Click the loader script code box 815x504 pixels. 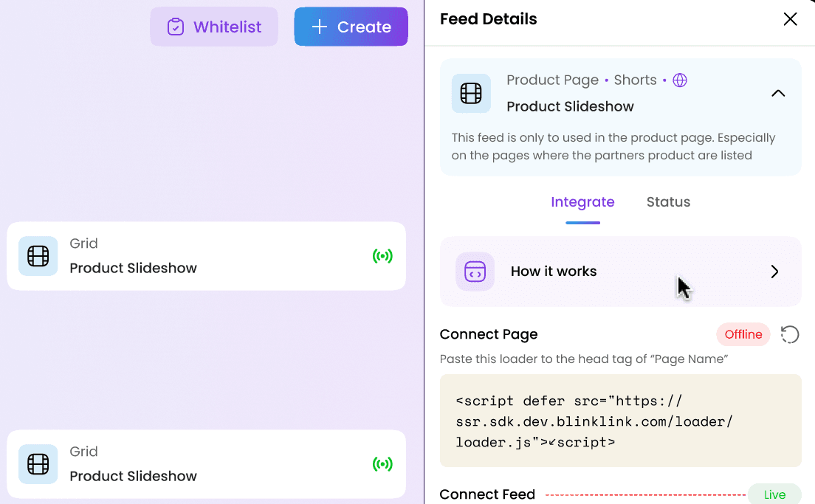coord(621,421)
